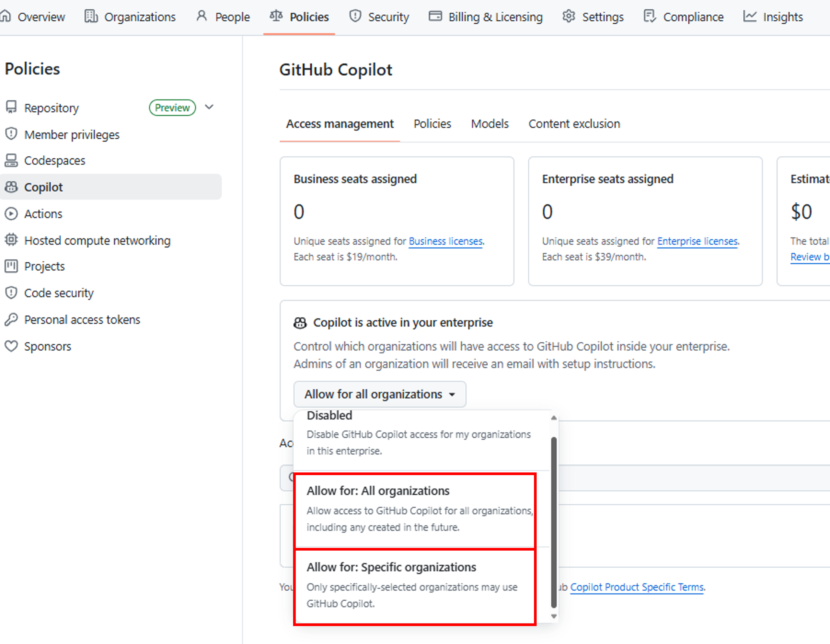Open the Business licenses link
The width and height of the screenshot is (830, 644).
click(446, 241)
